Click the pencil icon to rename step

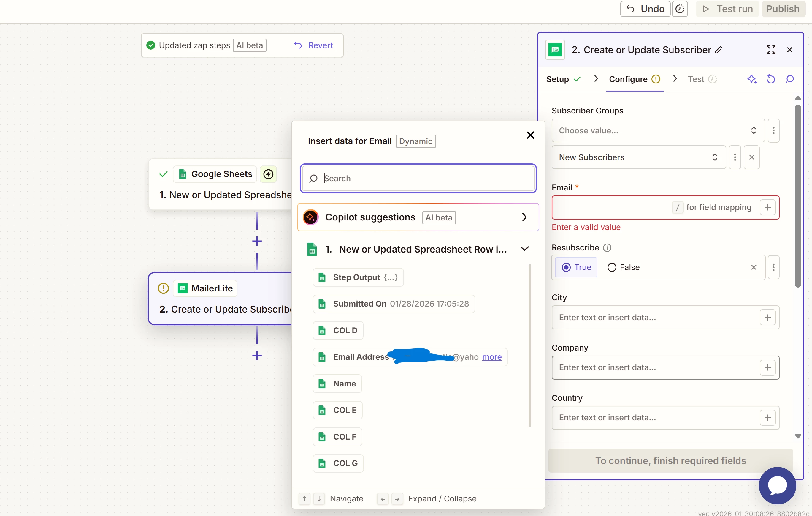tap(719, 50)
